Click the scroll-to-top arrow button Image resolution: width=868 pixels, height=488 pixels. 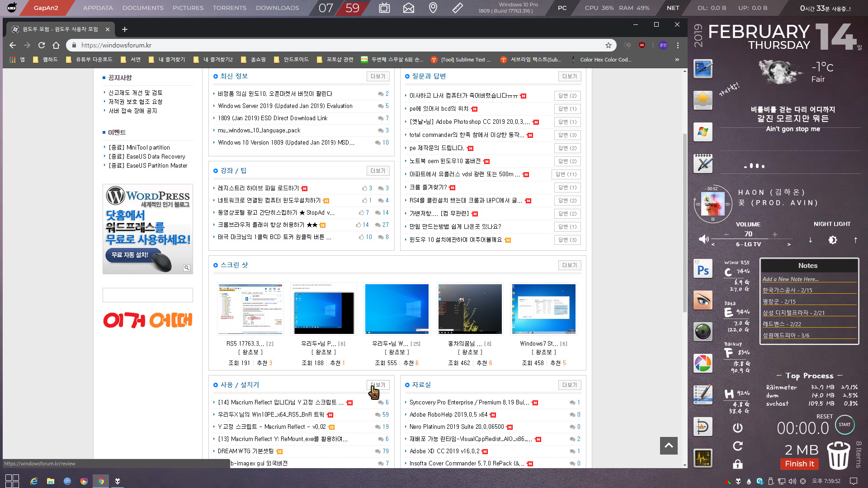(x=669, y=446)
